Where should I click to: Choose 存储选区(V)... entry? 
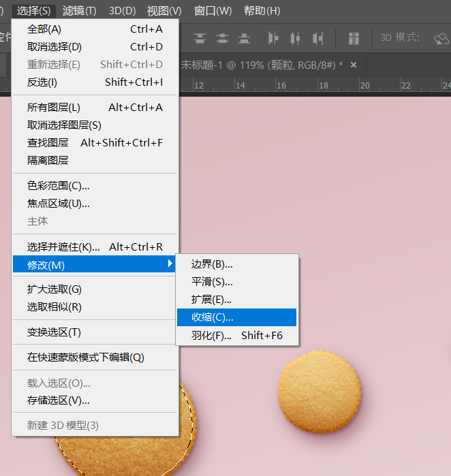pyautogui.click(x=95, y=400)
